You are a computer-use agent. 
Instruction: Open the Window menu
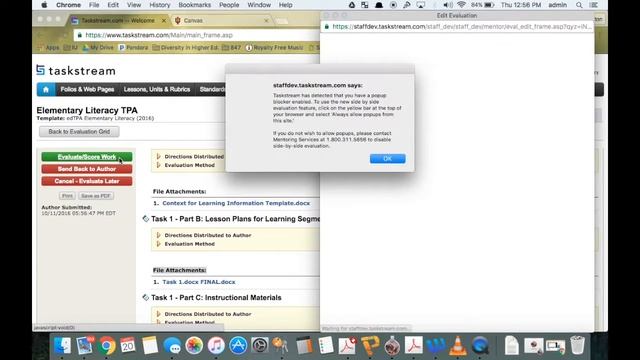pyautogui.click(x=259, y=5)
